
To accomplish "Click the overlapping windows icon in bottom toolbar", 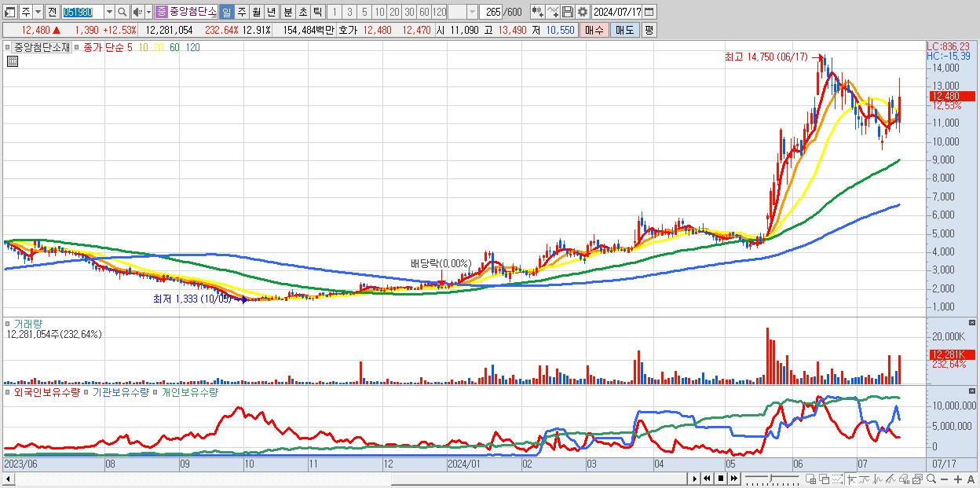I will pos(825,479).
